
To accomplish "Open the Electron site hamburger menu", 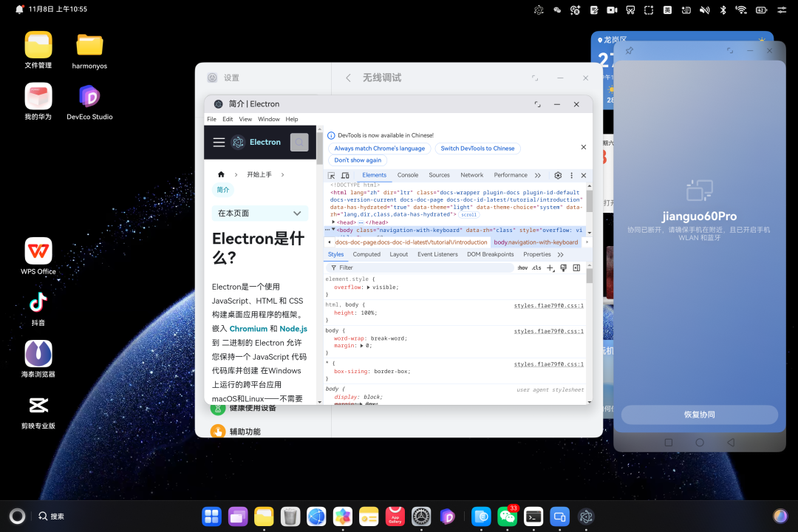I will 219,142.
